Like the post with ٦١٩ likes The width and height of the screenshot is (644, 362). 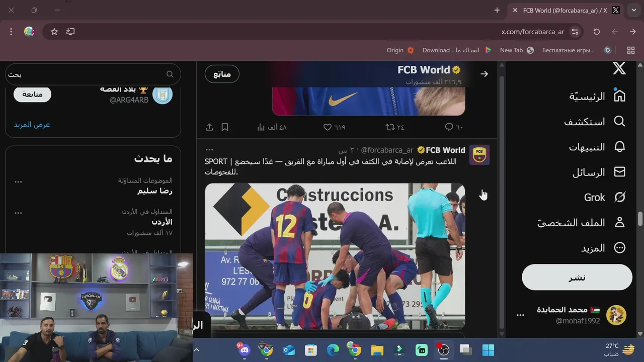point(334,127)
